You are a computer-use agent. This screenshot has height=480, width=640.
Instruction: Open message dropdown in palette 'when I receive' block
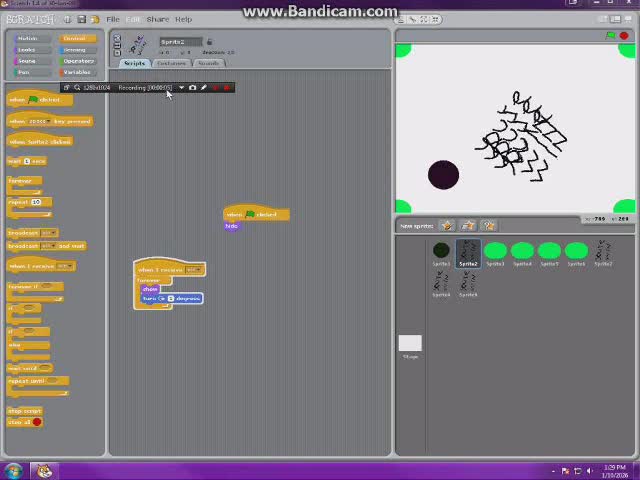(x=65, y=266)
